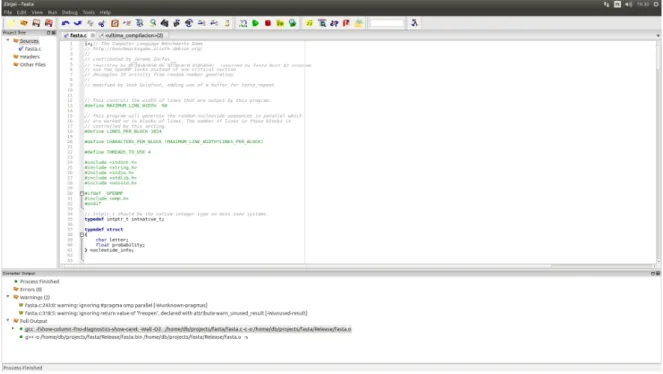This screenshot has height=374, width=663.
Task: Open the system volume indicator
Action: 629,4
